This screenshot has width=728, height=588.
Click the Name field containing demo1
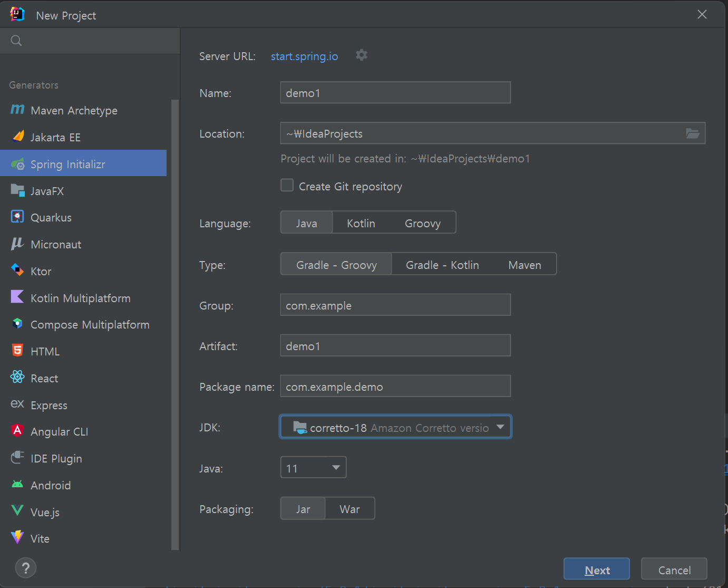coord(395,93)
